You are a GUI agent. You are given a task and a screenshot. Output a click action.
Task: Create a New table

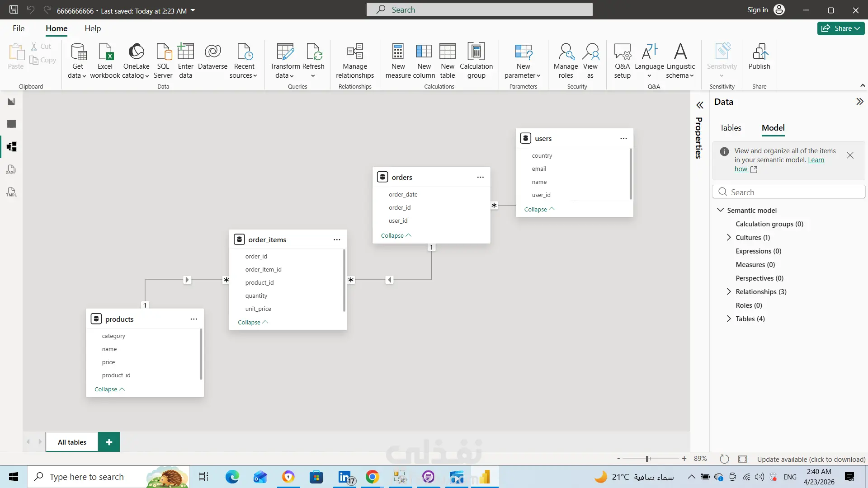448,61
